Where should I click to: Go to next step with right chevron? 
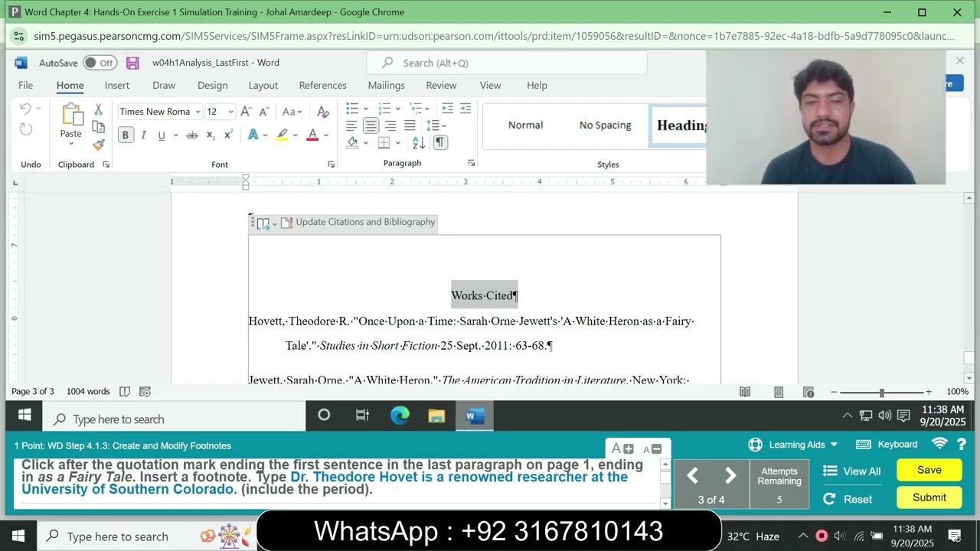[730, 476]
